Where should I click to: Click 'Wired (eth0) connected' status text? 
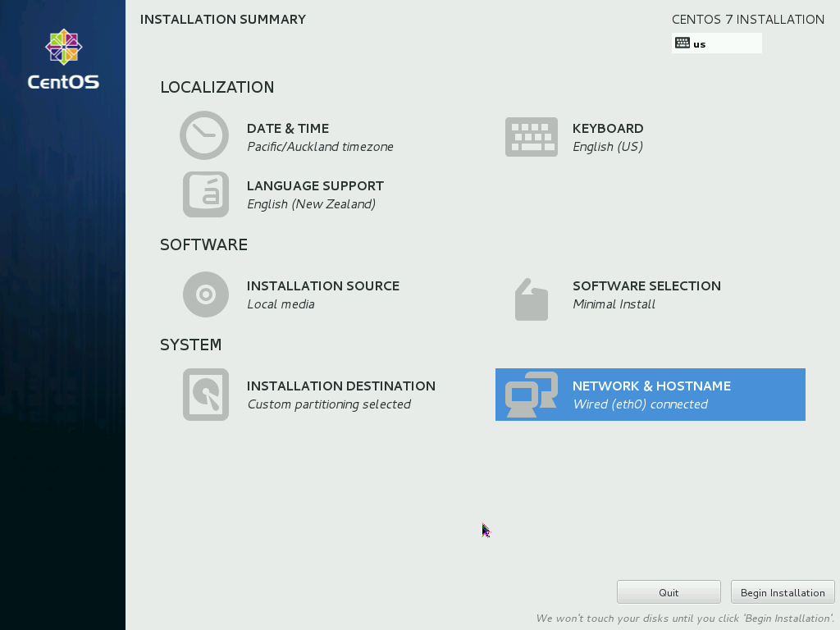point(640,404)
